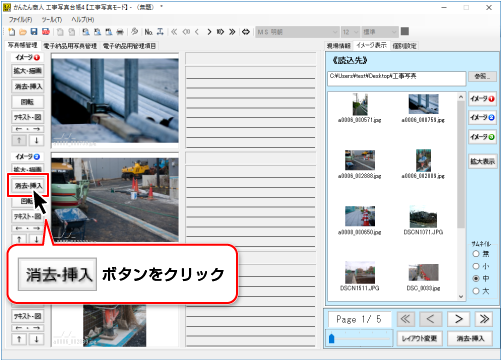This screenshot has width=501, height=360.
Task: Move image 2 down with down arrow
Action: point(37,239)
